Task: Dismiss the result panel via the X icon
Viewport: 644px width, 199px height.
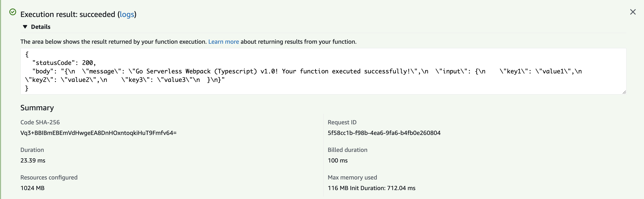Action: 633,12
